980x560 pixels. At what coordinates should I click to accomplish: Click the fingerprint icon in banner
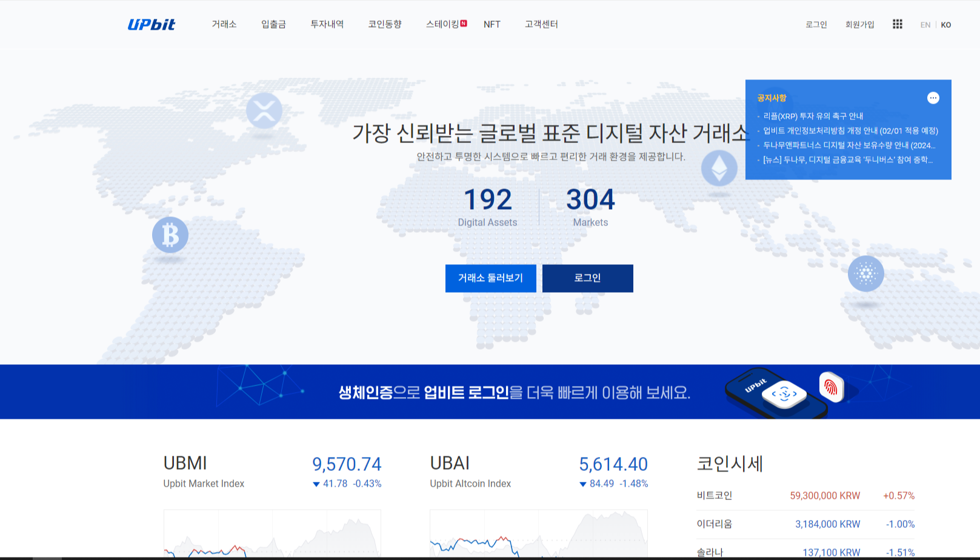[832, 387]
